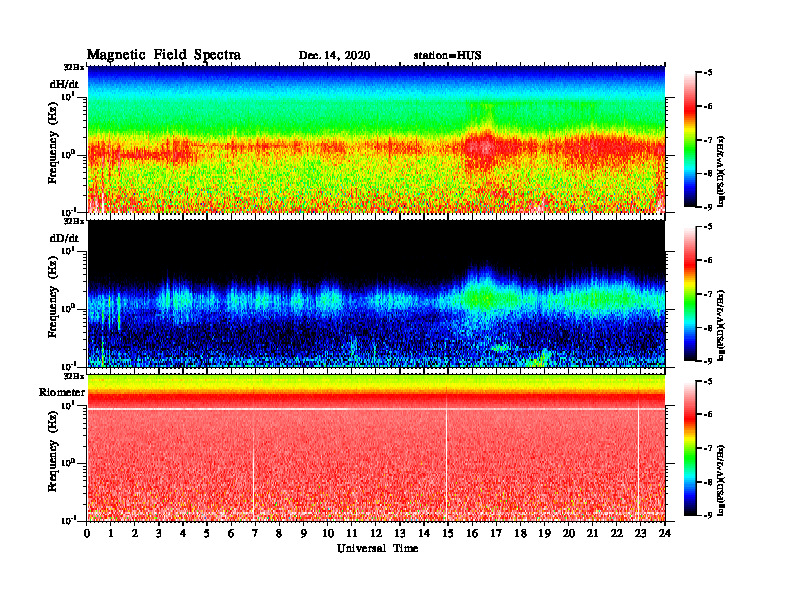Image resolution: width=792 pixels, height=612 pixels.
Task: Click the hour 8 tick label on time axis
Action: (x=279, y=533)
